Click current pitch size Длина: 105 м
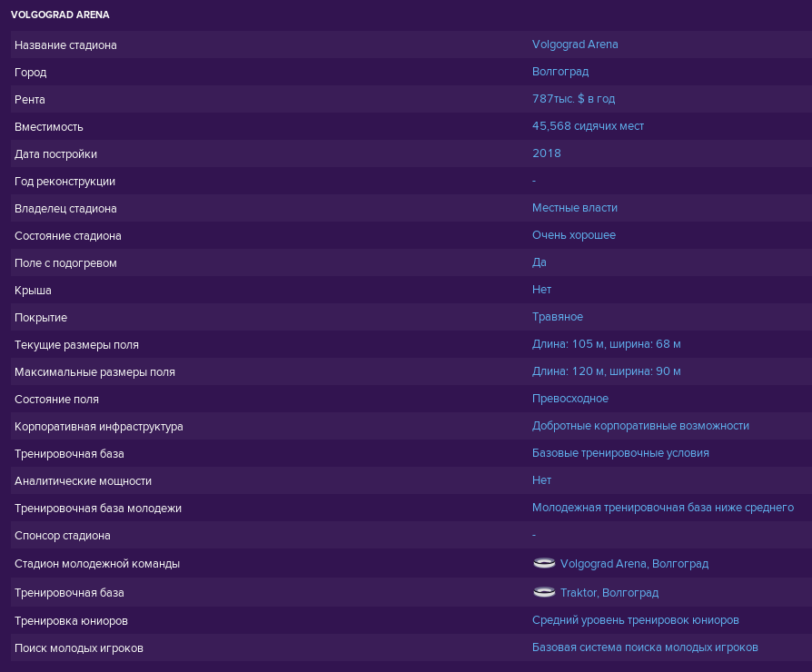Viewport: 812px width, 672px height. point(568,344)
